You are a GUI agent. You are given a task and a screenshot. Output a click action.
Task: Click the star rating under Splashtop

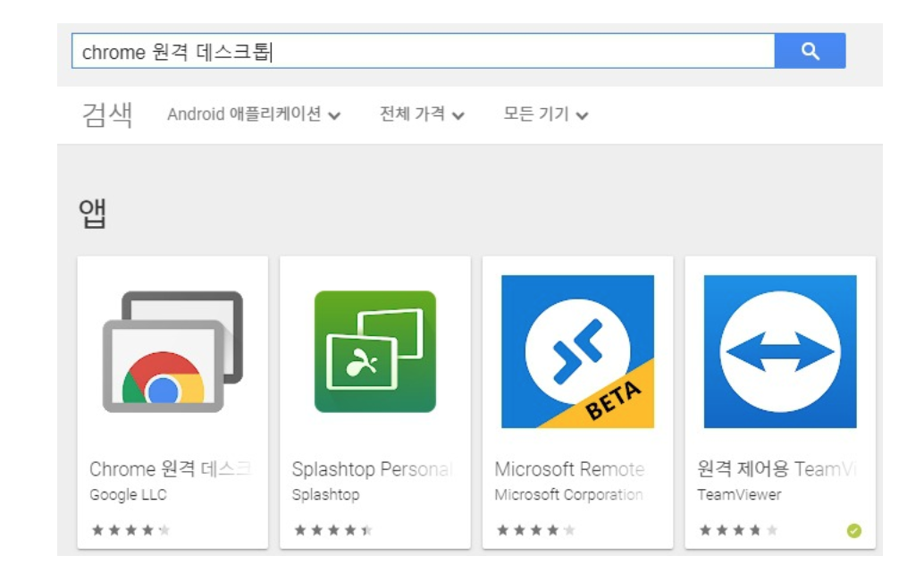pyautogui.click(x=333, y=530)
